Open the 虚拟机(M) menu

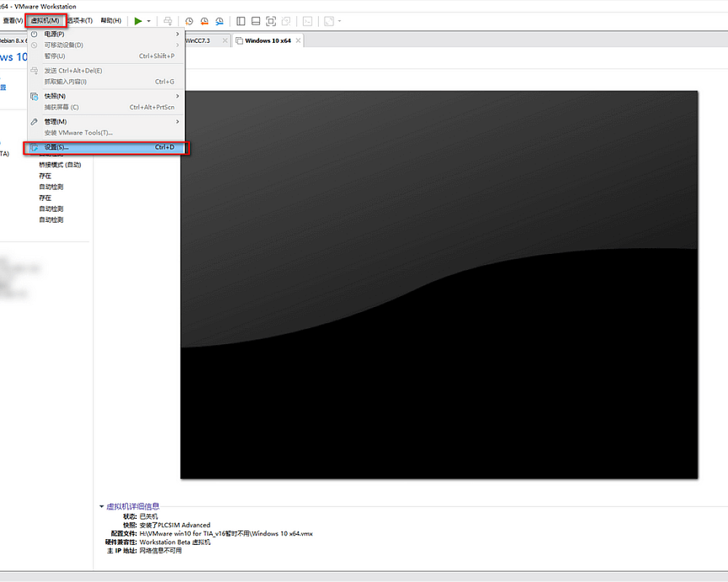click(45, 20)
